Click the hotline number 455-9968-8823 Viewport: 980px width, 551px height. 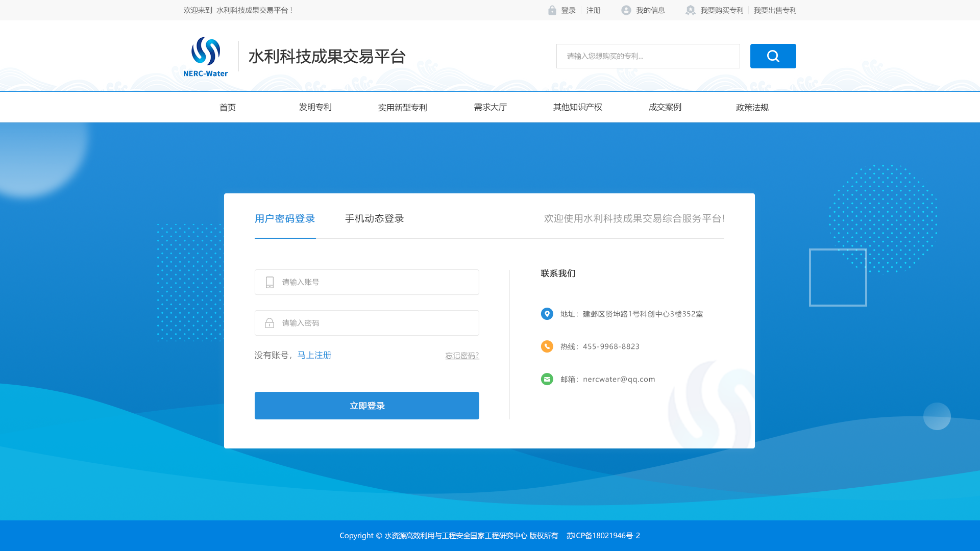(x=611, y=346)
